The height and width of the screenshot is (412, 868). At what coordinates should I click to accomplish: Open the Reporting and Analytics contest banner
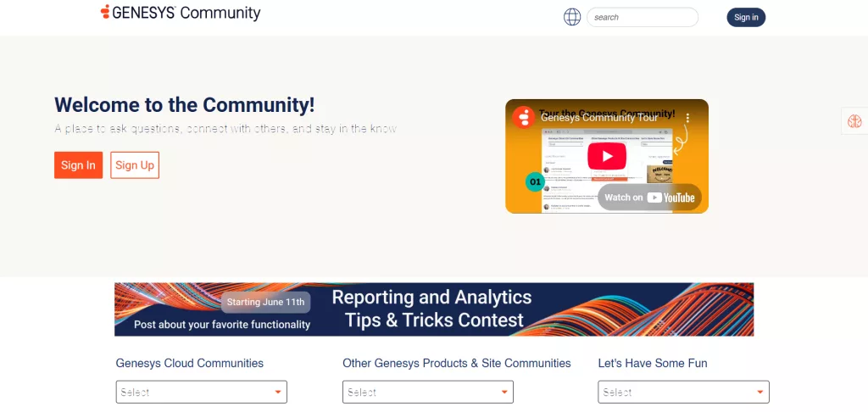tap(434, 309)
